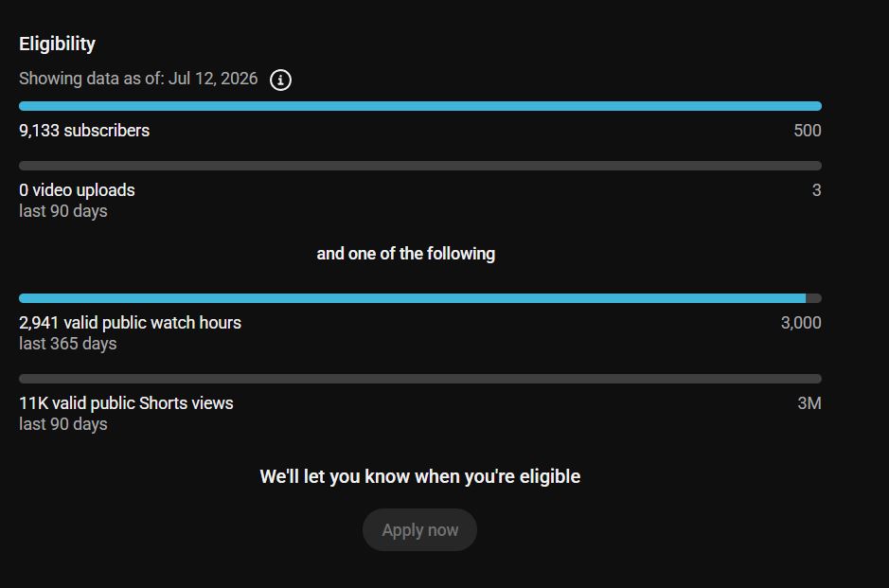Screen dimensions: 889x588
Task: Click 'last 90 days' under Shorts views
Action: click(62, 424)
